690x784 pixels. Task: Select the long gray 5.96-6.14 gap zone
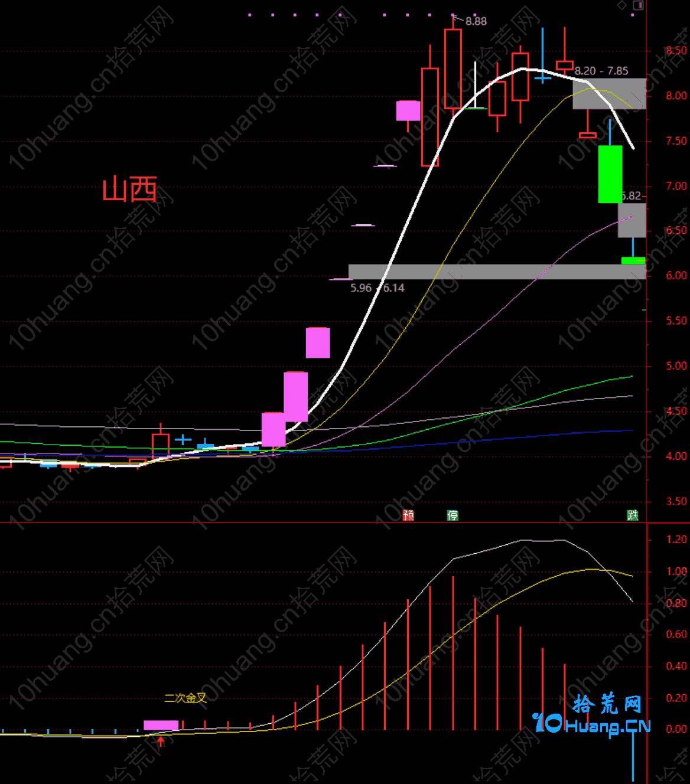(x=497, y=272)
